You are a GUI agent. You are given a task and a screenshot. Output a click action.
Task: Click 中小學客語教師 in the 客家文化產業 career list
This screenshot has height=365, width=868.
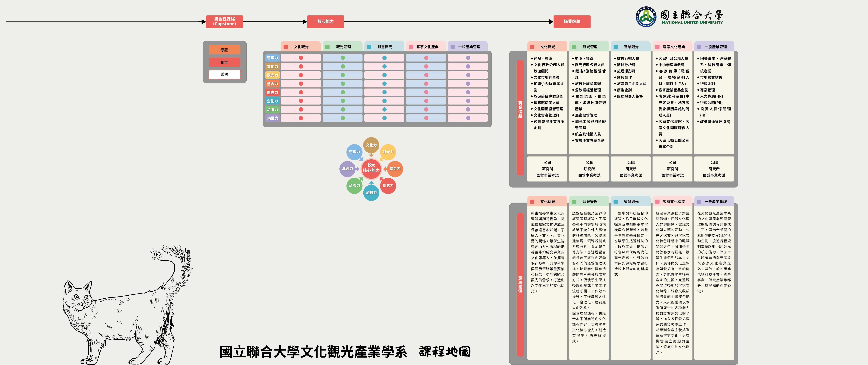click(x=672, y=65)
